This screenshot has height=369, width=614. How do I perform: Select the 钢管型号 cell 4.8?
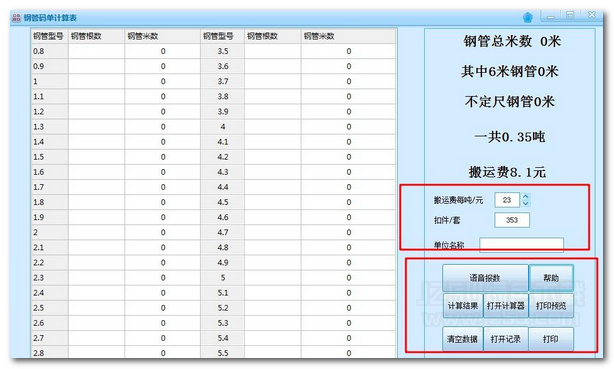coord(223,248)
